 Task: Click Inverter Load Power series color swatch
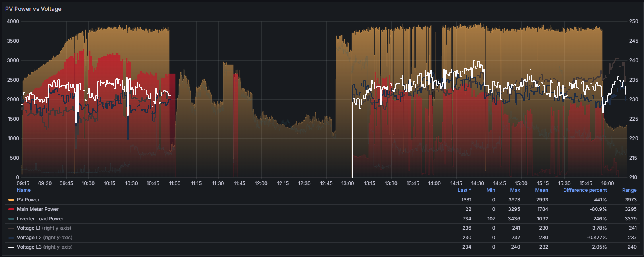point(11,219)
